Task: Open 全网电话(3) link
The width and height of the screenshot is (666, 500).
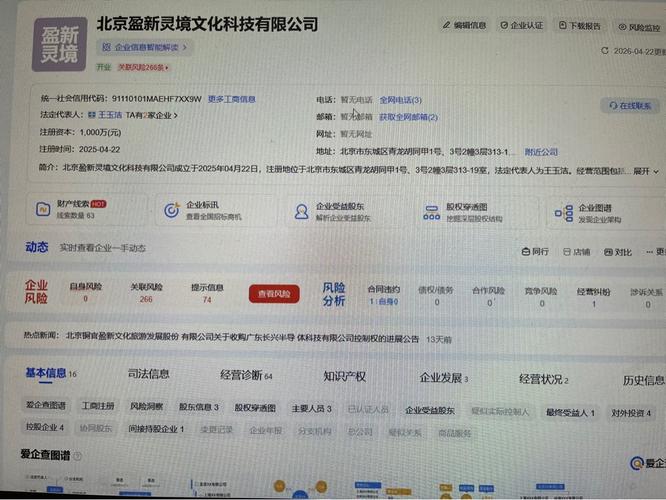Action: [x=401, y=100]
